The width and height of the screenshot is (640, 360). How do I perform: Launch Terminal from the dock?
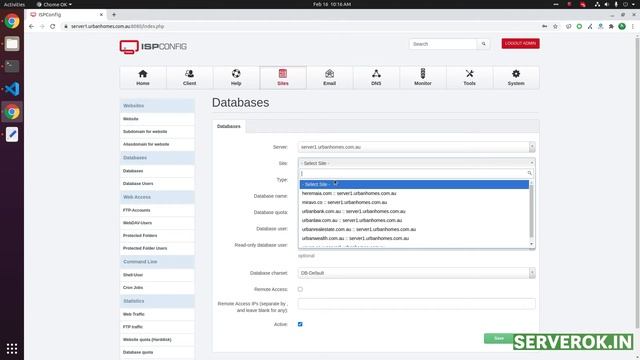pyautogui.click(x=12, y=66)
